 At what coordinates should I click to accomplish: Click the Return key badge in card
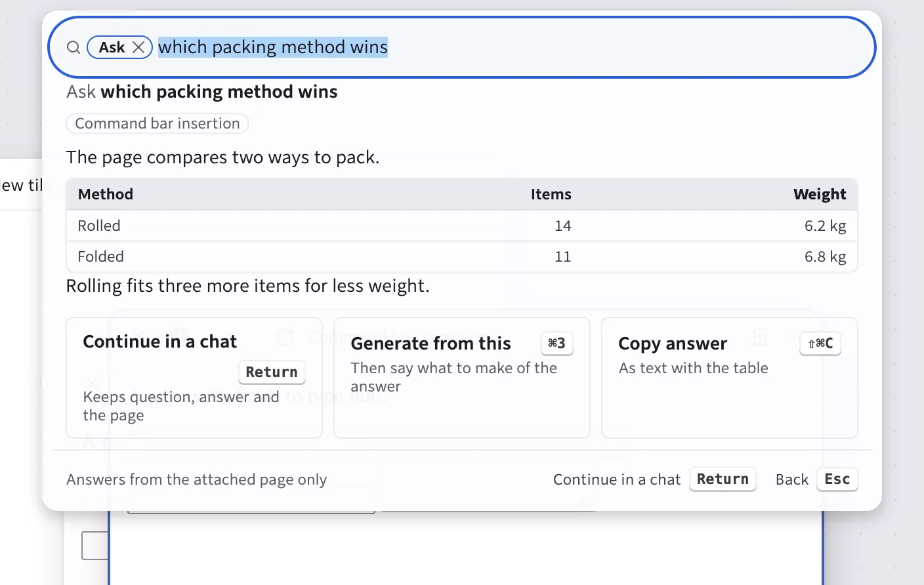pos(272,372)
